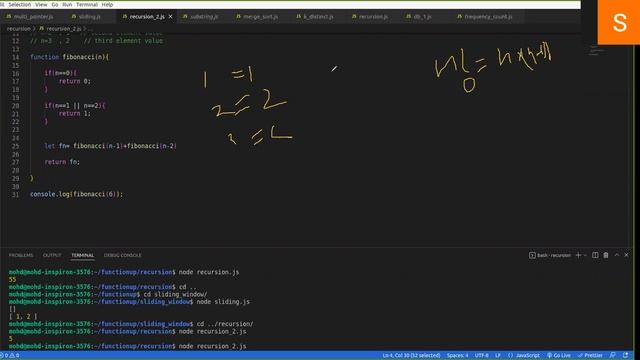
Task: Create a new terminal with the plus icon
Action: tap(578, 255)
